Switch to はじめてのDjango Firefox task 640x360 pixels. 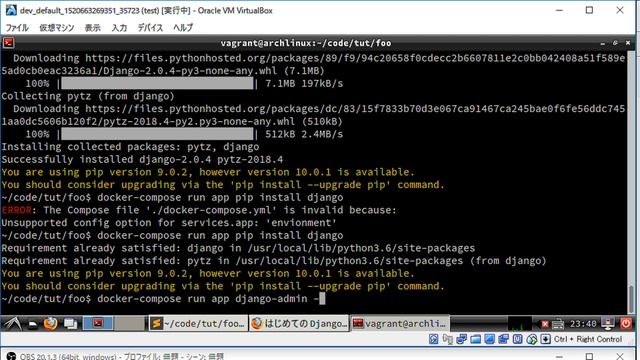299,324
